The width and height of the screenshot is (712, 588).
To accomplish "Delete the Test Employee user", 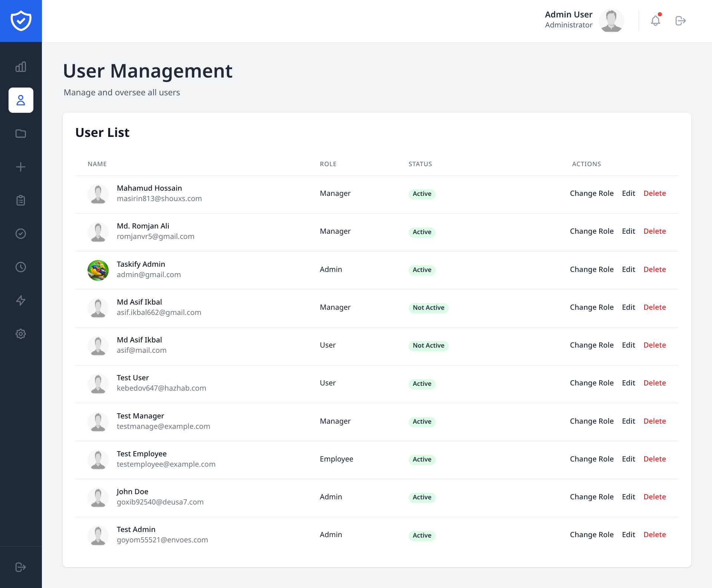I will click(x=655, y=459).
